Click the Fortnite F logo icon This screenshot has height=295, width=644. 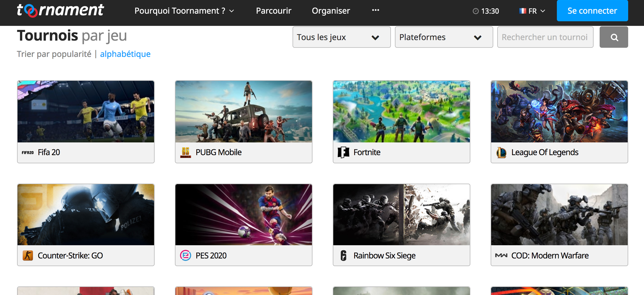343,152
